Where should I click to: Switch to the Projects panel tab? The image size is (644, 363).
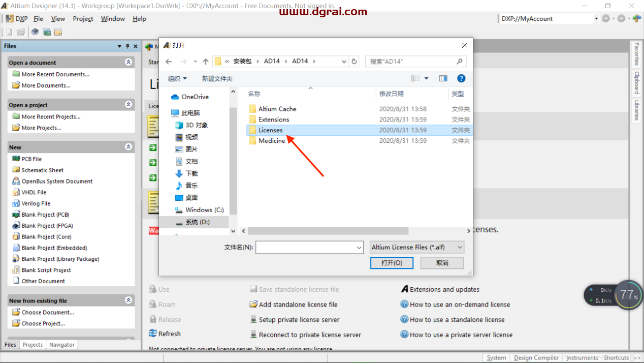pos(33,345)
